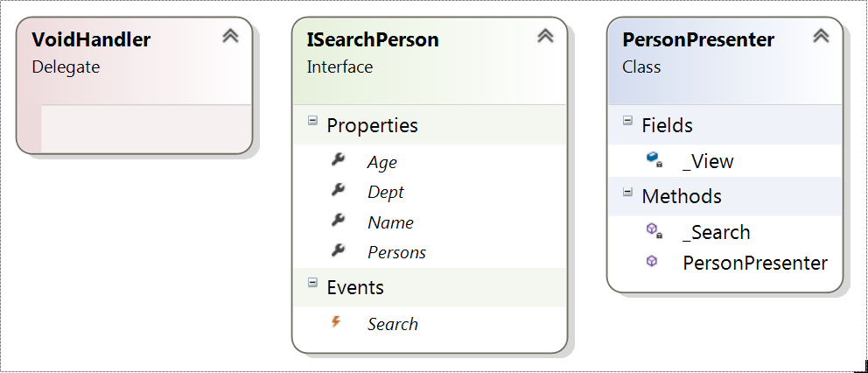The image size is (868, 373).
Task: Click the private method icon beside _Search
Action: point(654,230)
